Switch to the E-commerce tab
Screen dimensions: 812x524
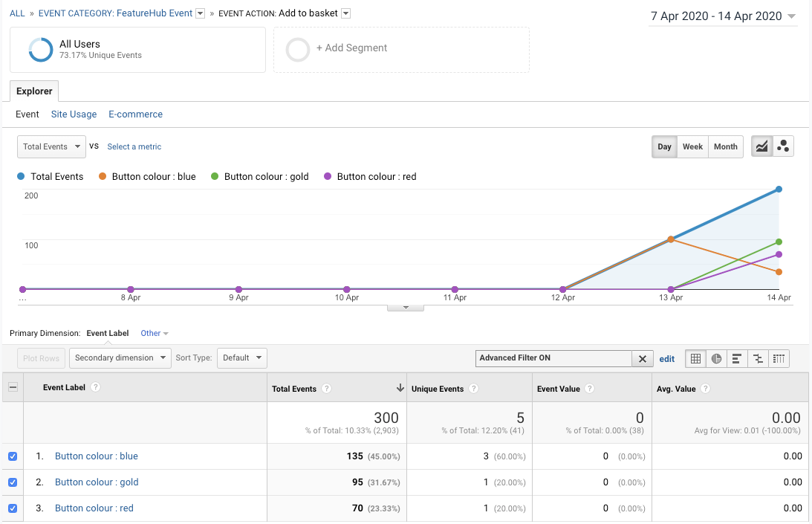click(x=135, y=114)
